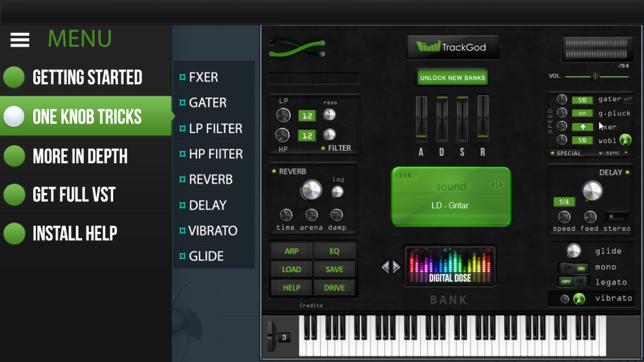Click the TrackGod logo button
Image resolution: width=644 pixels, height=362 pixels.
point(453,47)
